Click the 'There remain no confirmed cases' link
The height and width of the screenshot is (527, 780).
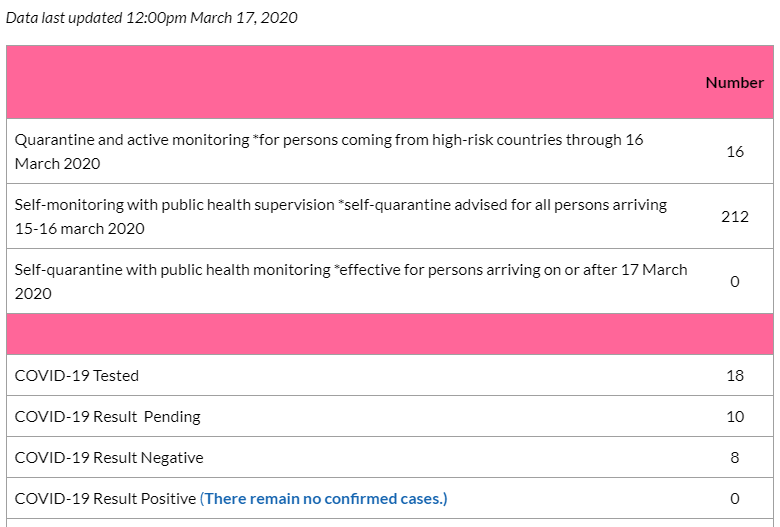click(323, 499)
